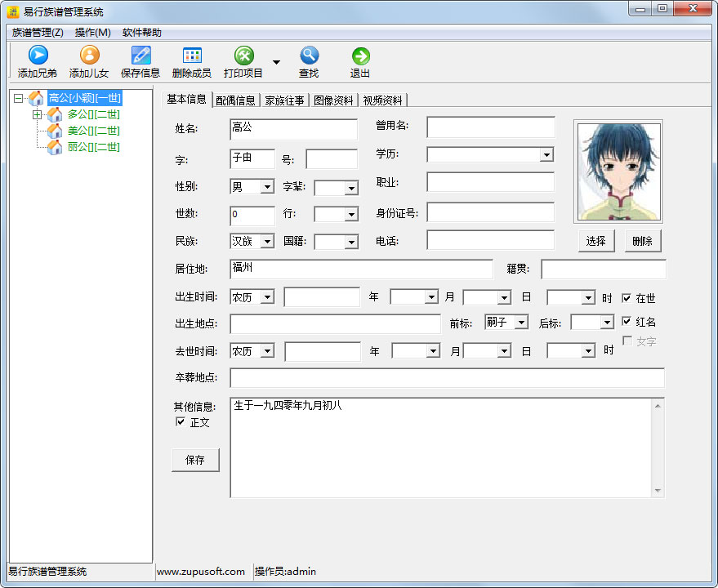Viewport: 718px width, 588px height.
Task: Open the 操作(M) menu
Action: 93,33
